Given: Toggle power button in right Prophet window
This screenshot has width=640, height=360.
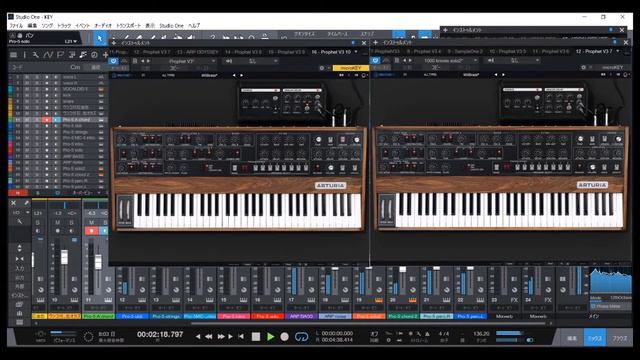Looking at the screenshot, I should [x=375, y=60].
